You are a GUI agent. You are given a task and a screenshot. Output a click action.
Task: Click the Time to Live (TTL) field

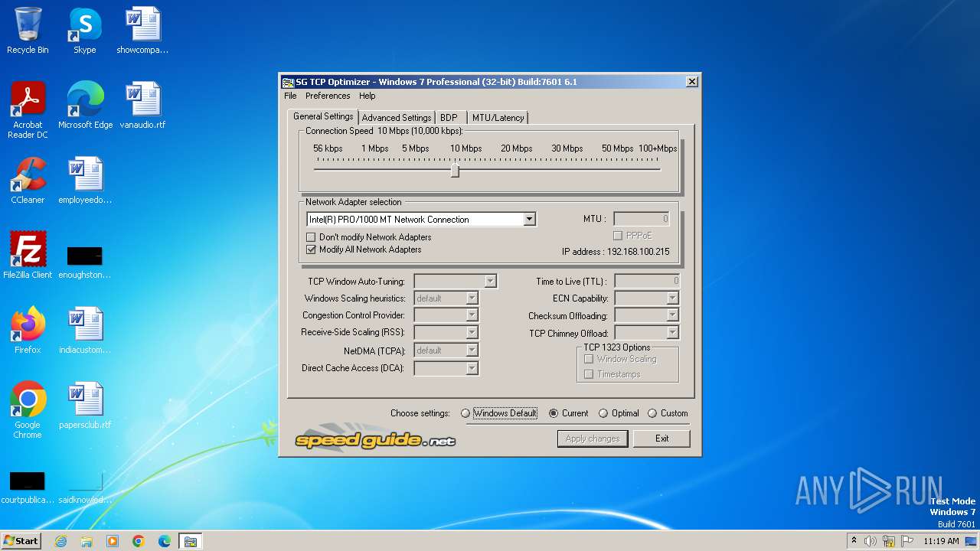pyautogui.click(x=647, y=282)
